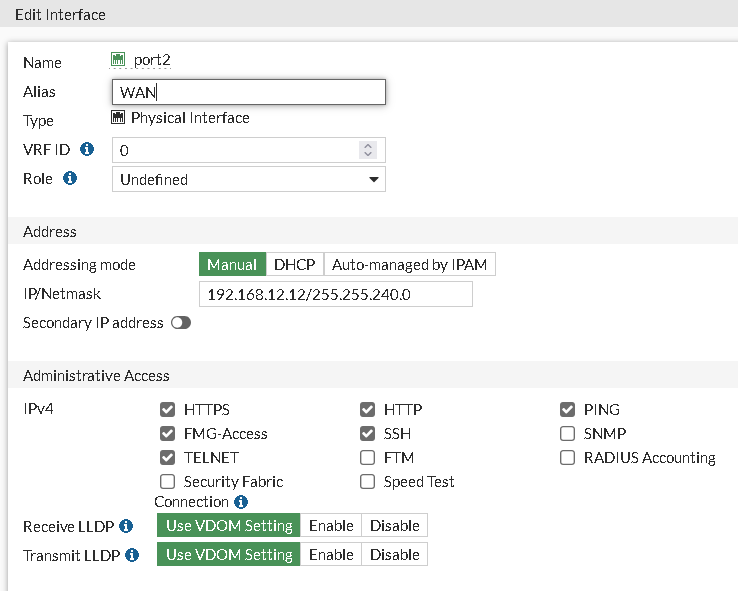Click the Transmit LLDP info icon
Screen dimensions: 738x591
[133, 555]
